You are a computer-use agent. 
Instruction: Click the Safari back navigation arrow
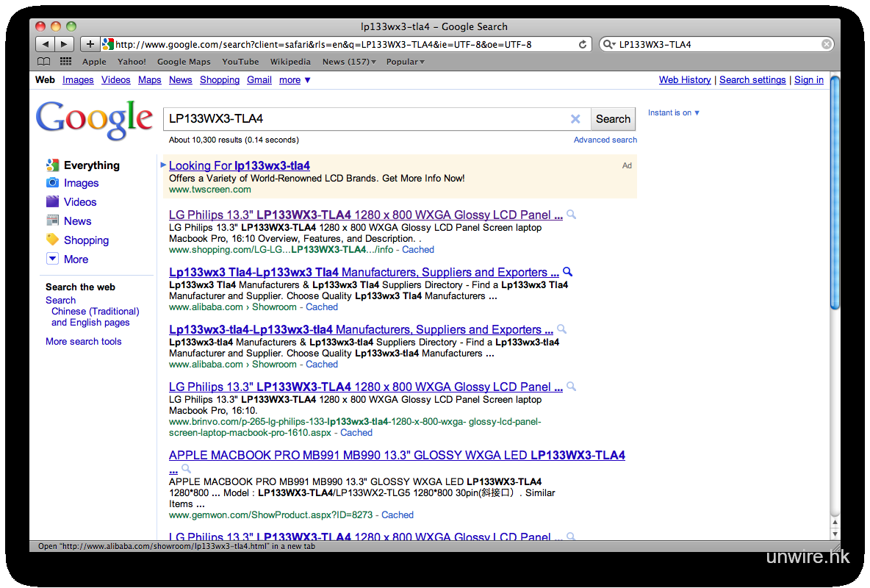(x=46, y=44)
